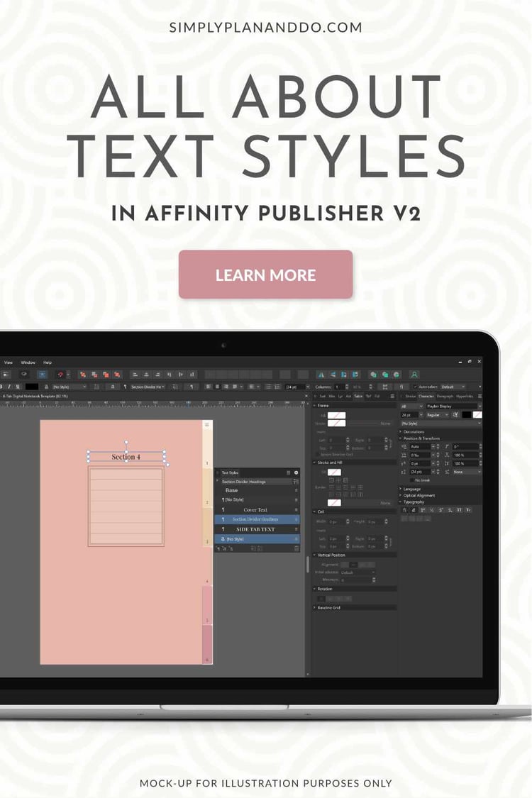Collapse the Stroke and Fill section

tap(315, 462)
